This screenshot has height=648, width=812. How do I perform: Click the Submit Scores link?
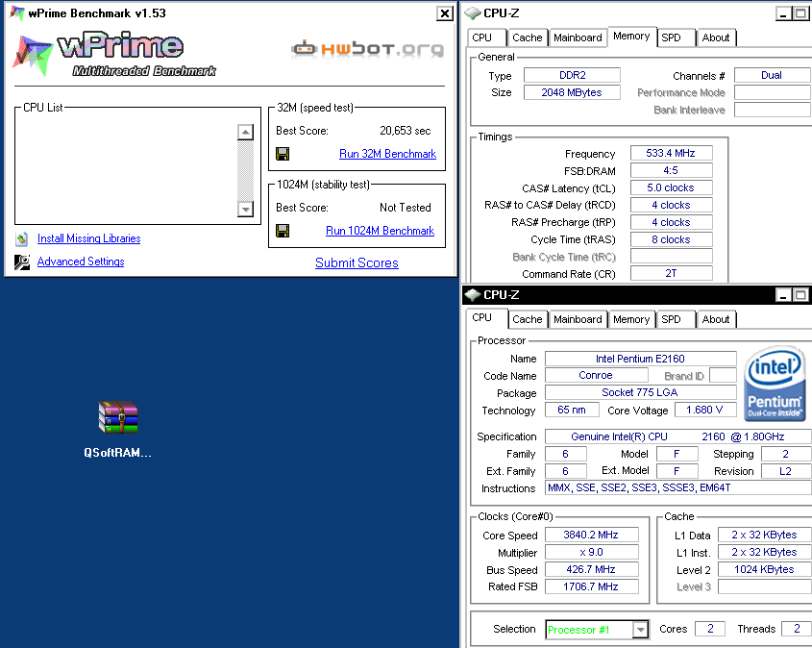(x=357, y=262)
